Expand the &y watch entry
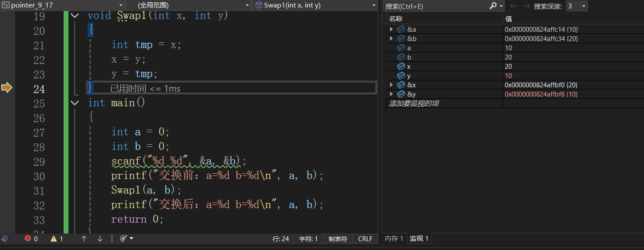This screenshot has height=250, width=644. tap(391, 94)
